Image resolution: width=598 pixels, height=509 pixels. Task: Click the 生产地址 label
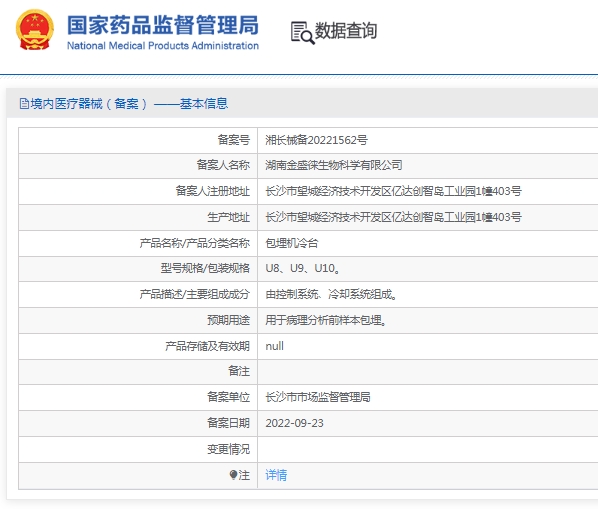228,217
